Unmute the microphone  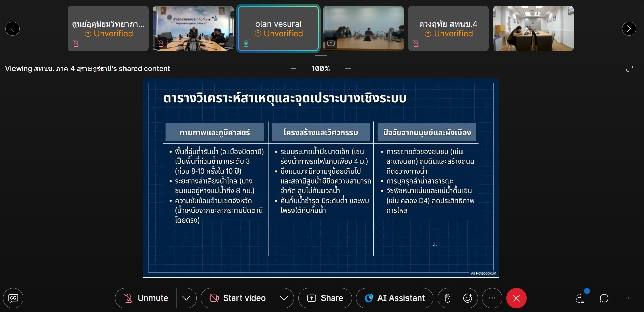[x=146, y=298]
